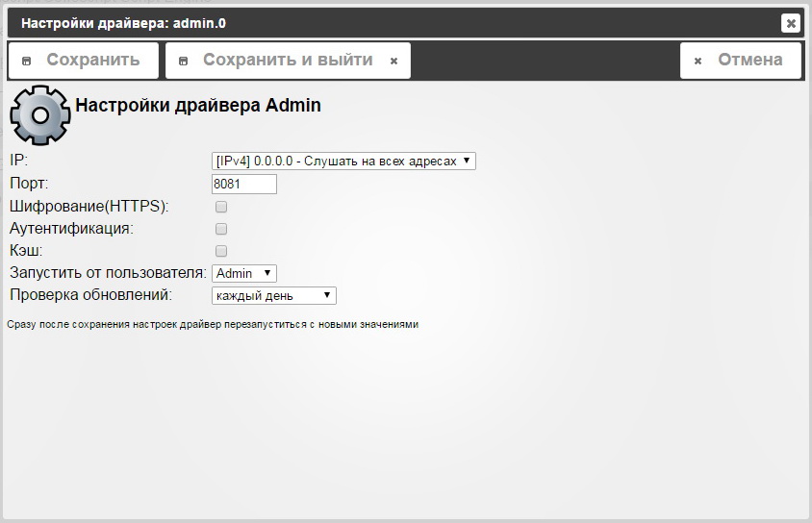Click the Порт input field
812x523 pixels.
point(244,185)
